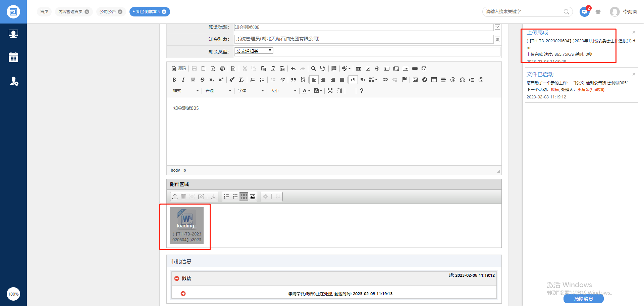Maximize the editor area
Image resolution: width=644 pixels, height=306 pixels.
[330, 91]
